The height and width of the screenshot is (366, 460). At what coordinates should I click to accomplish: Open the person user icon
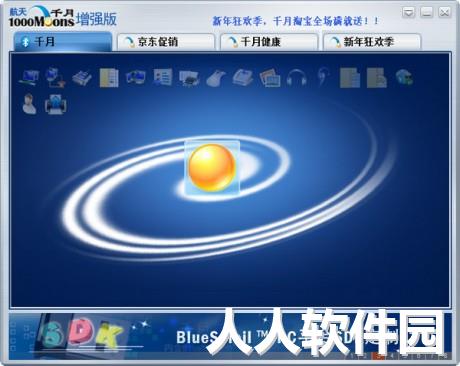click(29, 104)
